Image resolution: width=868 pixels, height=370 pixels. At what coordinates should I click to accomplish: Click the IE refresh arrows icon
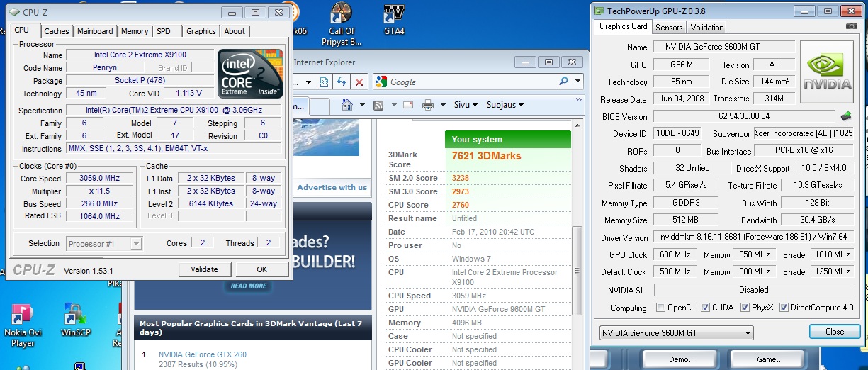point(342,82)
